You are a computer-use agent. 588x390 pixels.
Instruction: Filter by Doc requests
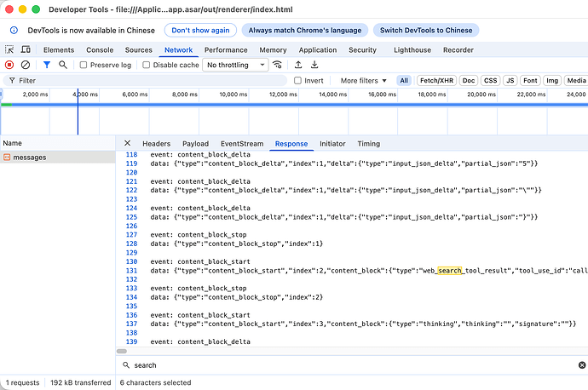point(469,81)
